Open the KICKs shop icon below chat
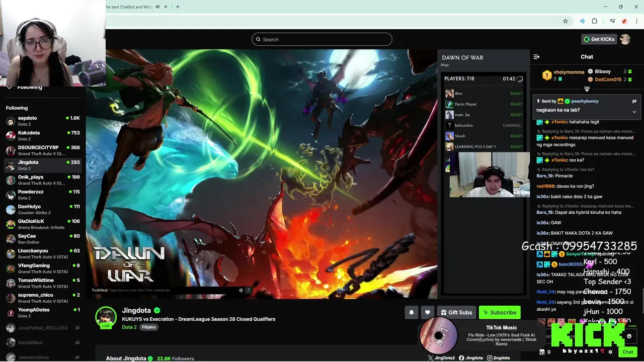 point(542,352)
